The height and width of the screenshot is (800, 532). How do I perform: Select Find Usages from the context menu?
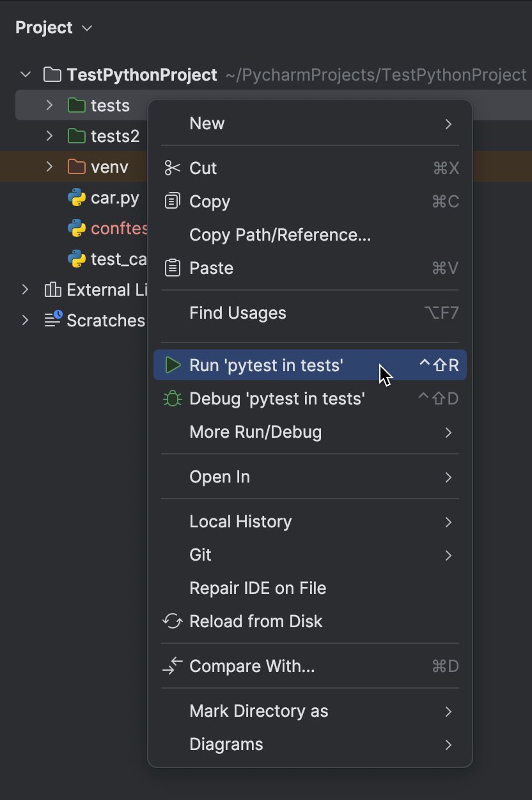click(x=237, y=312)
